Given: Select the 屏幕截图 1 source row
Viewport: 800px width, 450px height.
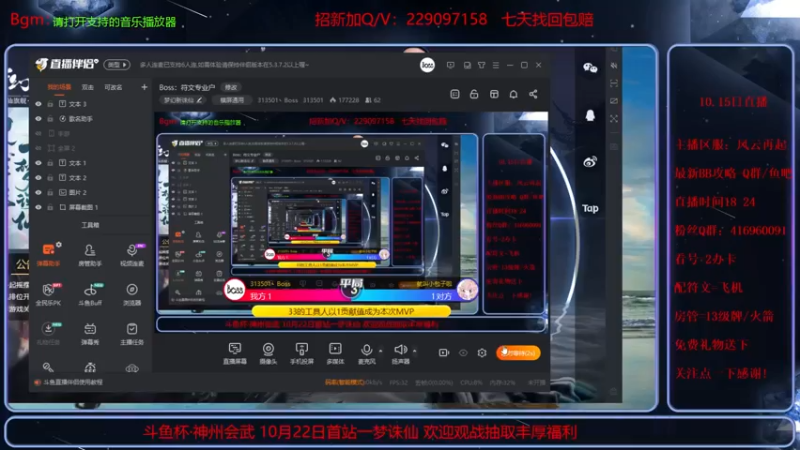Looking at the screenshot, I should coord(91,207).
